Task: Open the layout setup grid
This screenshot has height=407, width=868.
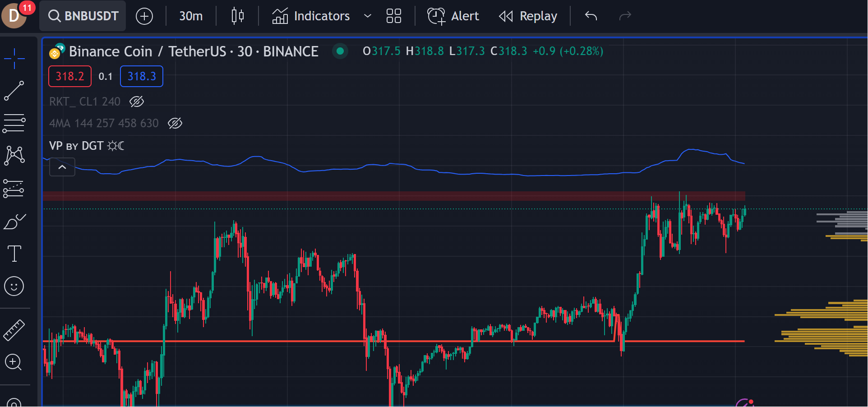Action: coord(394,16)
